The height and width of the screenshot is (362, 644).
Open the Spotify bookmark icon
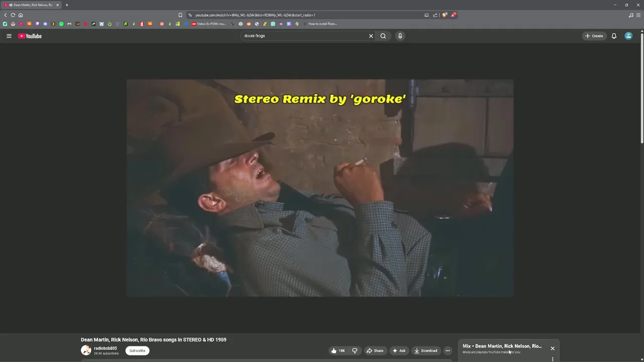click(61, 24)
